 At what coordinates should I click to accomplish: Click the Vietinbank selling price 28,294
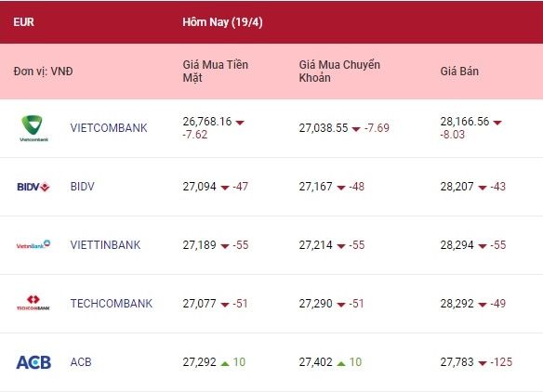click(457, 245)
